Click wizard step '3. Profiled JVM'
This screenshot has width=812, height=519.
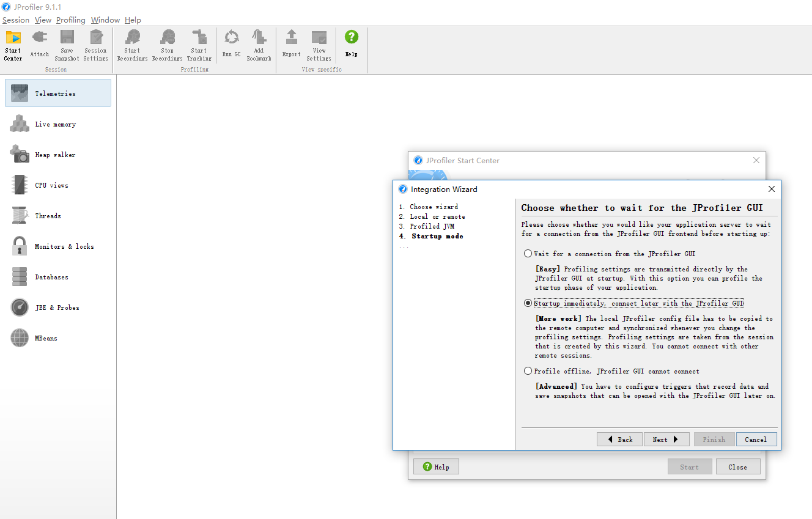click(426, 226)
